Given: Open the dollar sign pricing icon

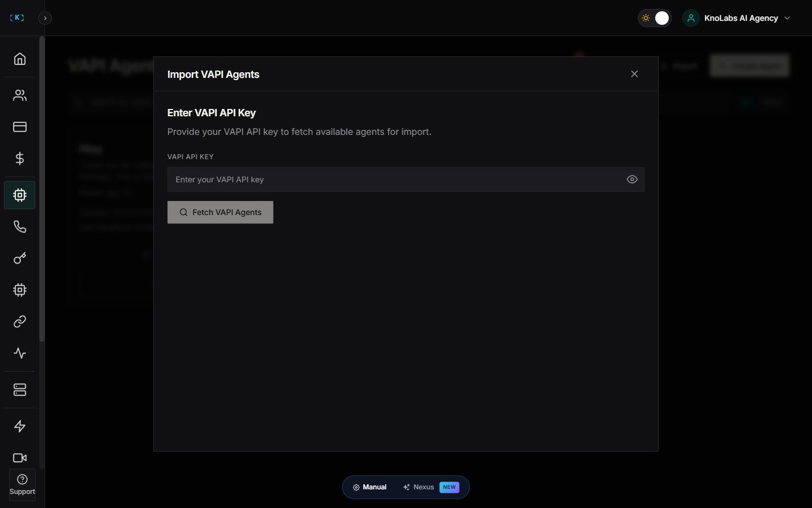Looking at the screenshot, I should click(20, 159).
